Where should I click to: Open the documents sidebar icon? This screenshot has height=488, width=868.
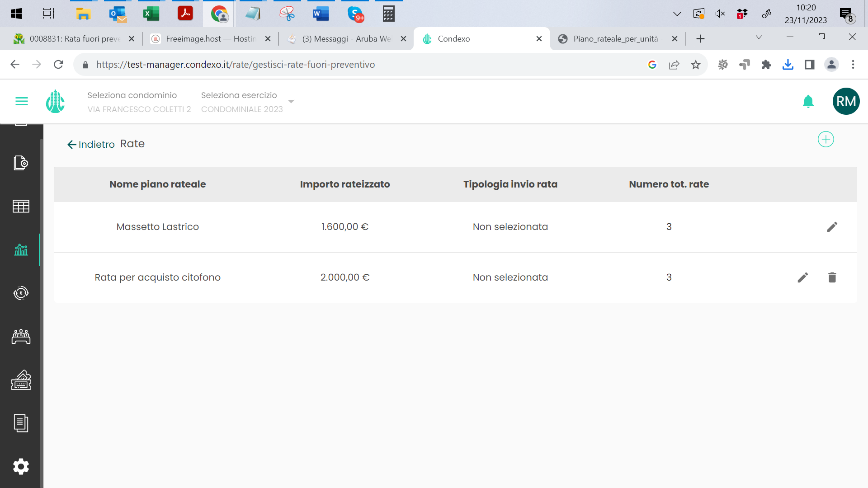pyautogui.click(x=21, y=423)
